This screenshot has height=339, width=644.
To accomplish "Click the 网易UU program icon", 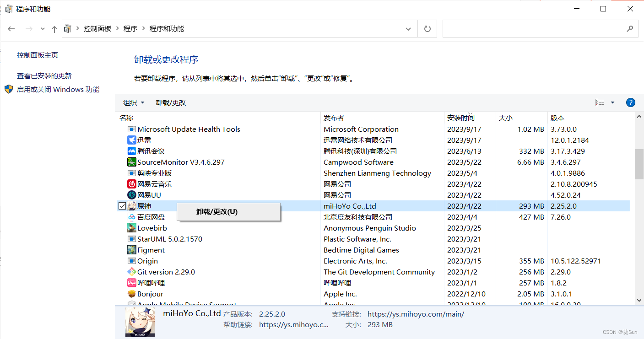I will (132, 195).
